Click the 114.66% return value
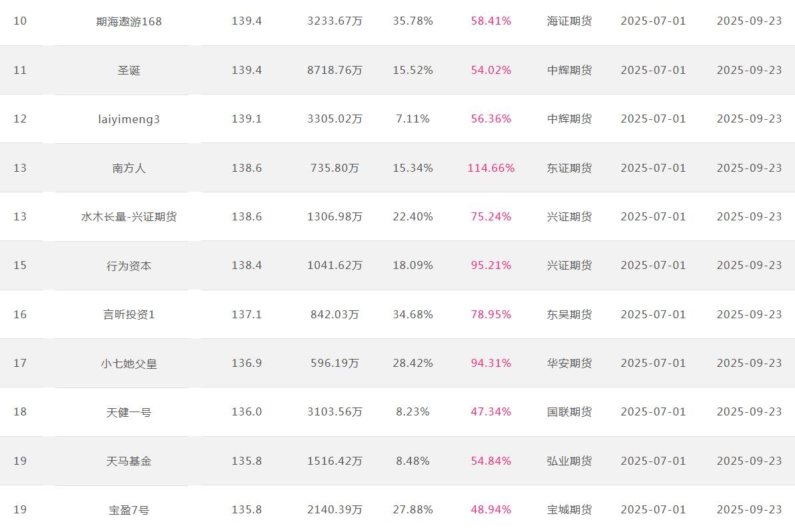The height and width of the screenshot is (532, 795). click(x=490, y=168)
